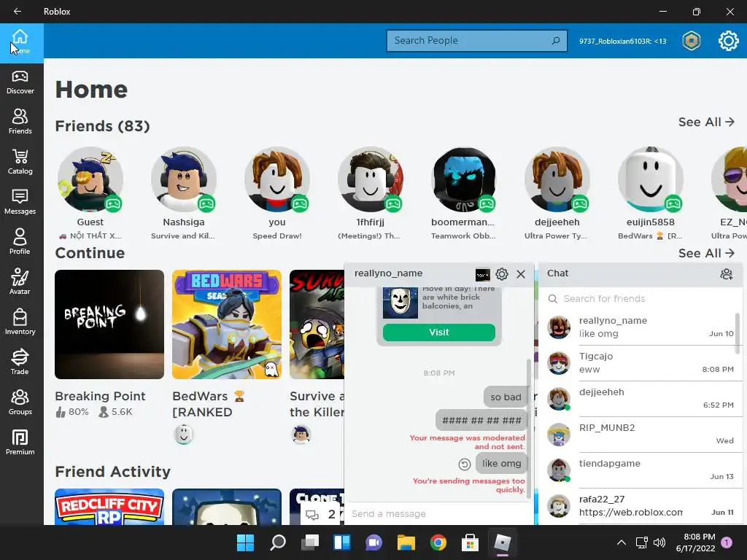
Task: Open File Explorer from the taskbar
Action: (406, 542)
